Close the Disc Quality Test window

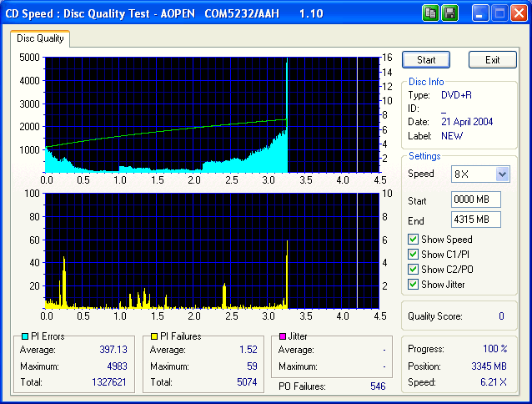(519, 13)
